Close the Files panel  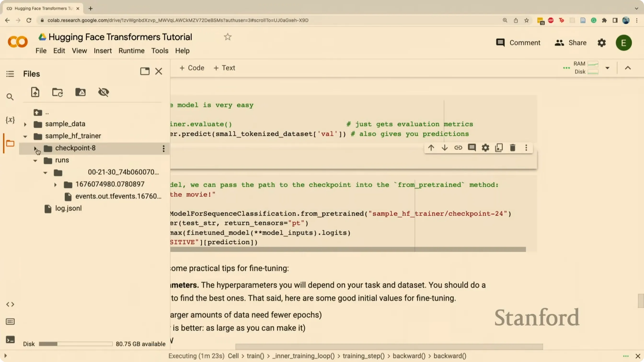pos(159,71)
